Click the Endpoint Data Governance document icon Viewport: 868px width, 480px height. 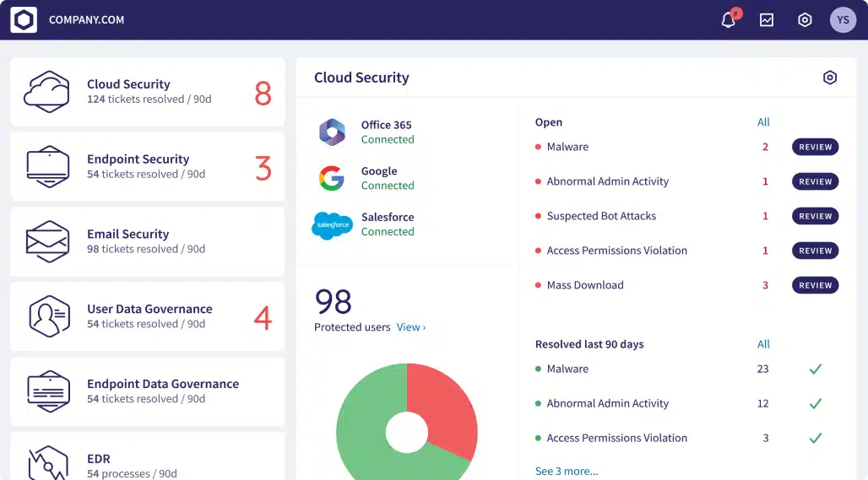48,391
